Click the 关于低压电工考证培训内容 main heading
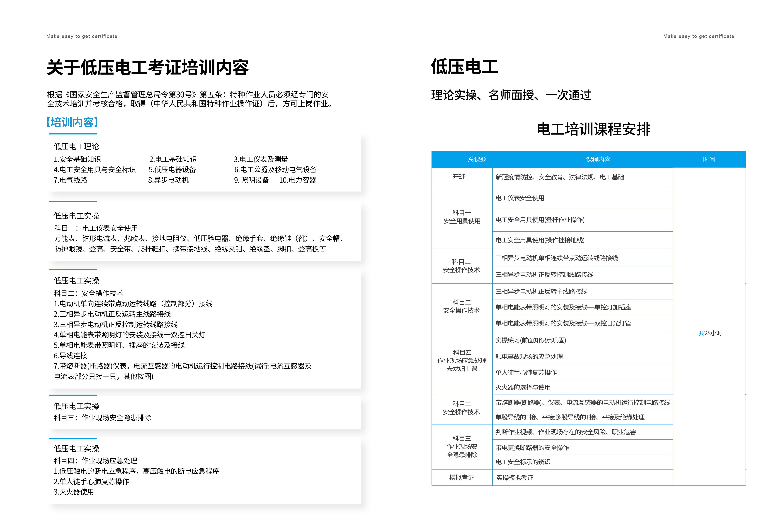Screen dimensions: 781x532 click(x=148, y=67)
